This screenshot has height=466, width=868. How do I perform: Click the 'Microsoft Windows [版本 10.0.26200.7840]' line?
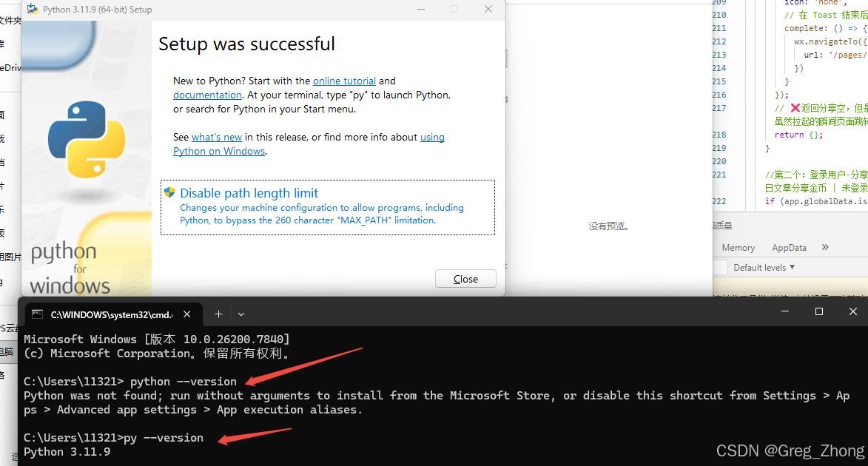(157, 340)
